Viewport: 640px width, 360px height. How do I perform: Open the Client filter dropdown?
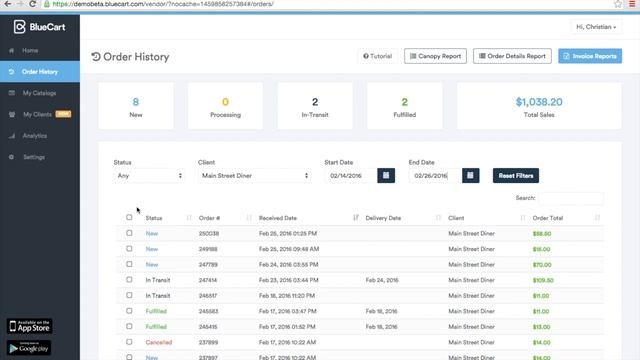(254, 176)
